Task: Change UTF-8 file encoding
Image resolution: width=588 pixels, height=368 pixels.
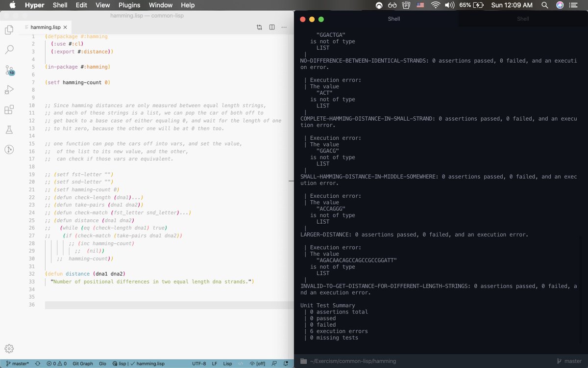Action: click(x=199, y=364)
